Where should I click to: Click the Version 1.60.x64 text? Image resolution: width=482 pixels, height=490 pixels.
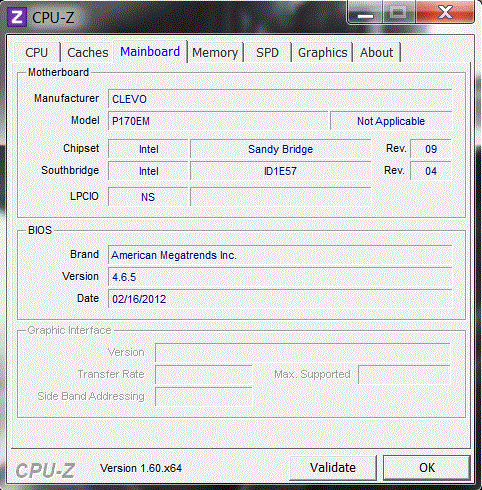point(141,468)
